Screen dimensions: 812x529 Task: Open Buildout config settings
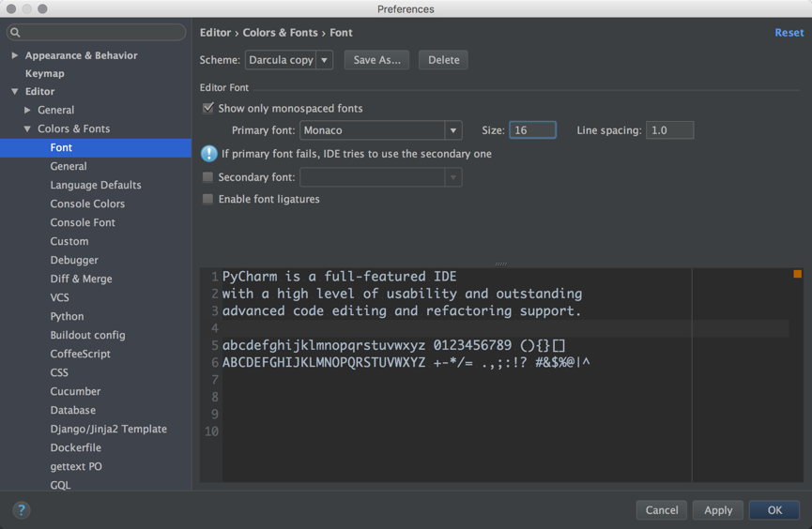click(x=87, y=336)
